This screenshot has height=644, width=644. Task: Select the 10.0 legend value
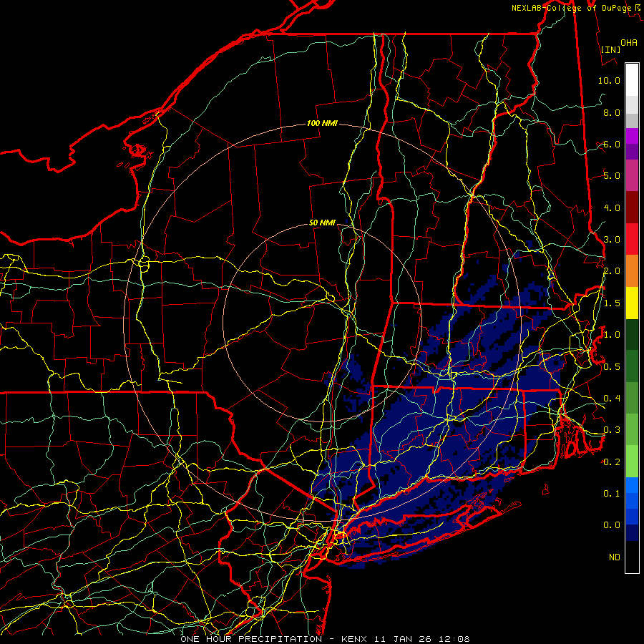609,80
